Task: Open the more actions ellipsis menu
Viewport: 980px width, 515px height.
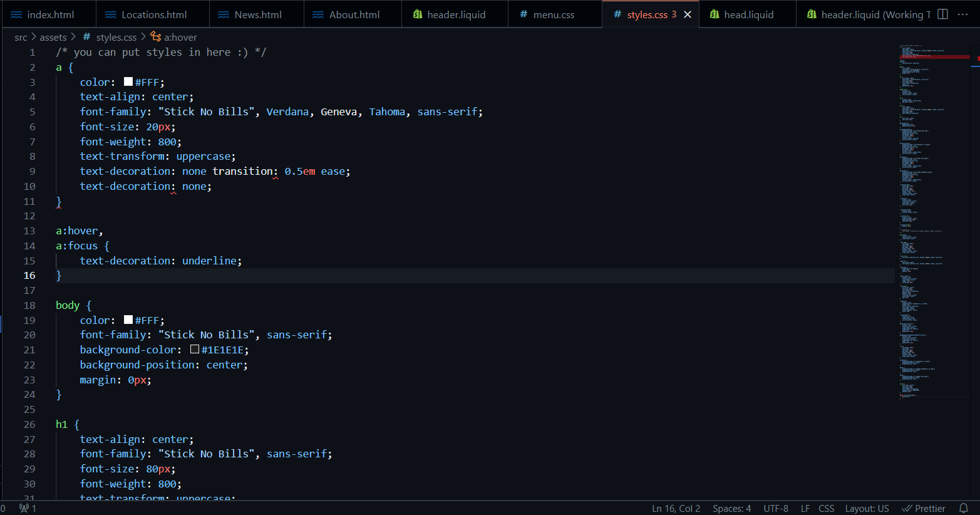Action: [963, 14]
